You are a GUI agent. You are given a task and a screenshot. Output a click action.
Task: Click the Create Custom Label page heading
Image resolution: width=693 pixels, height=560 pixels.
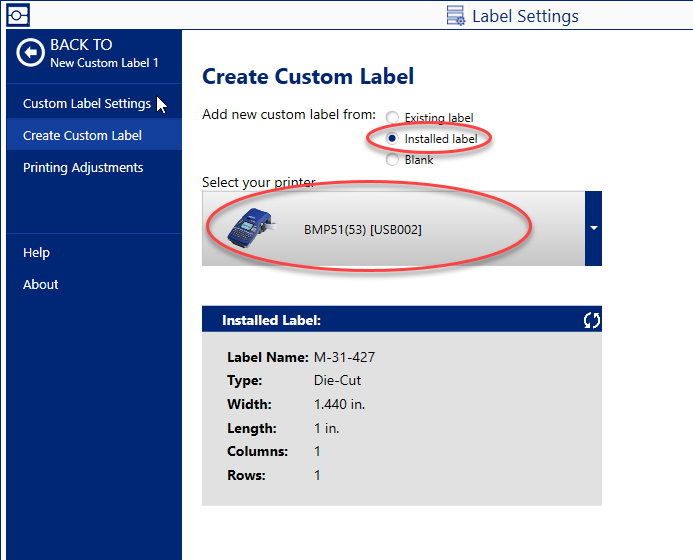(308, 76)
